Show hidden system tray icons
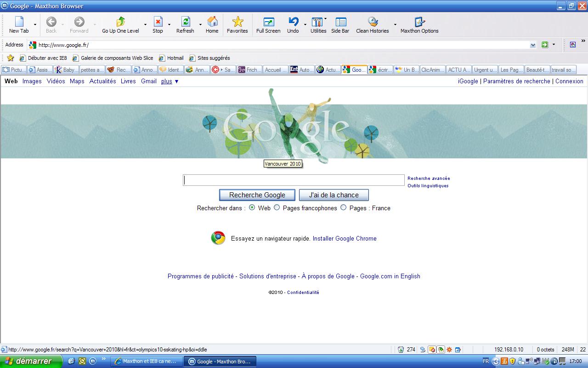The height and width of the screenshot is (368, 588). click(495, 361)
